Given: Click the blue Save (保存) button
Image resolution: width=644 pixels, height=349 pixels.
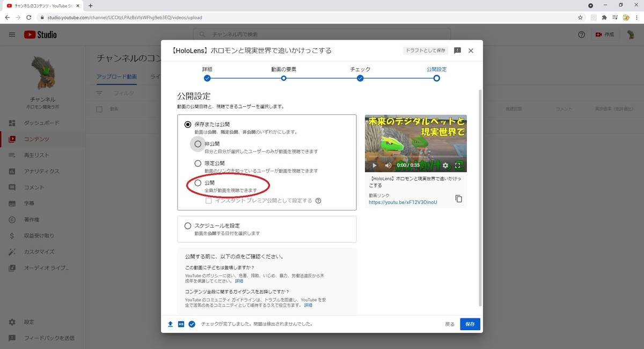Looking at the screenshot, I should 470,324.
